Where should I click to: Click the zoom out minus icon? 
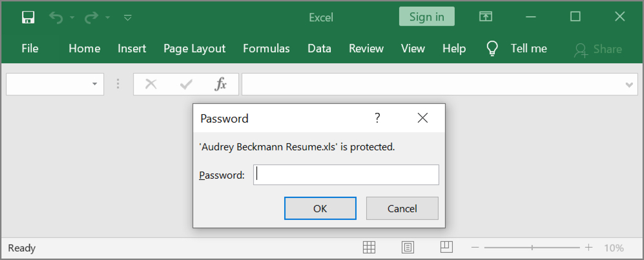click(x=475, y=248)
